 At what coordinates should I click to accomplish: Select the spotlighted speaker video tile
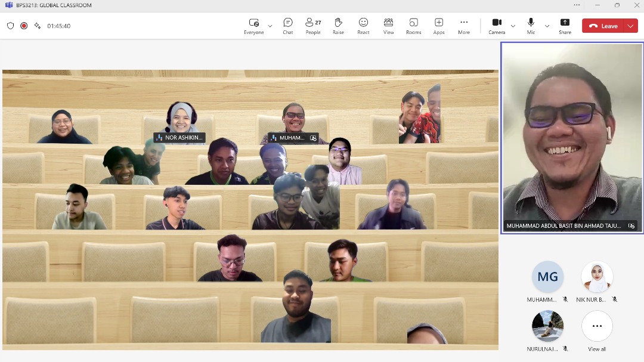click(x=572, y=138)
